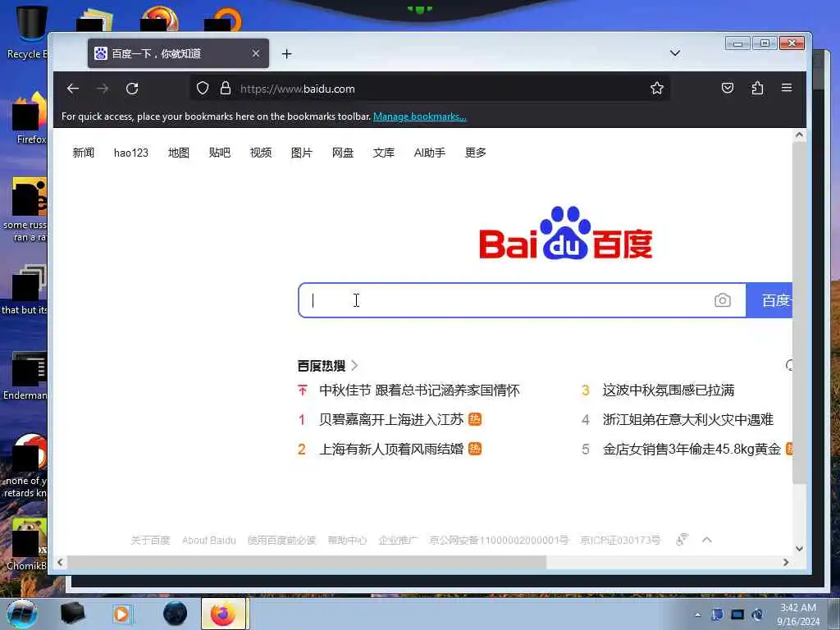The height and width of the screenshot is (630, 840).
Task: Open 新闻 in Baidu nav
Action: [x=84, y=153]
